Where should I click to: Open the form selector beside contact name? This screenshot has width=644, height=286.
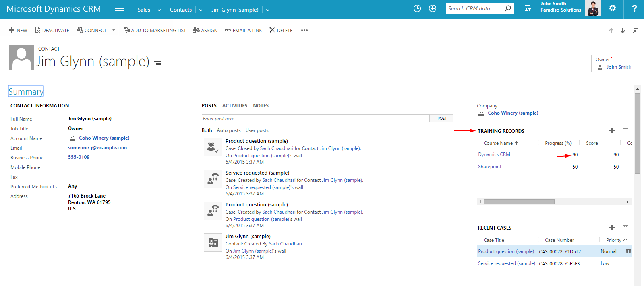(157, 63)
